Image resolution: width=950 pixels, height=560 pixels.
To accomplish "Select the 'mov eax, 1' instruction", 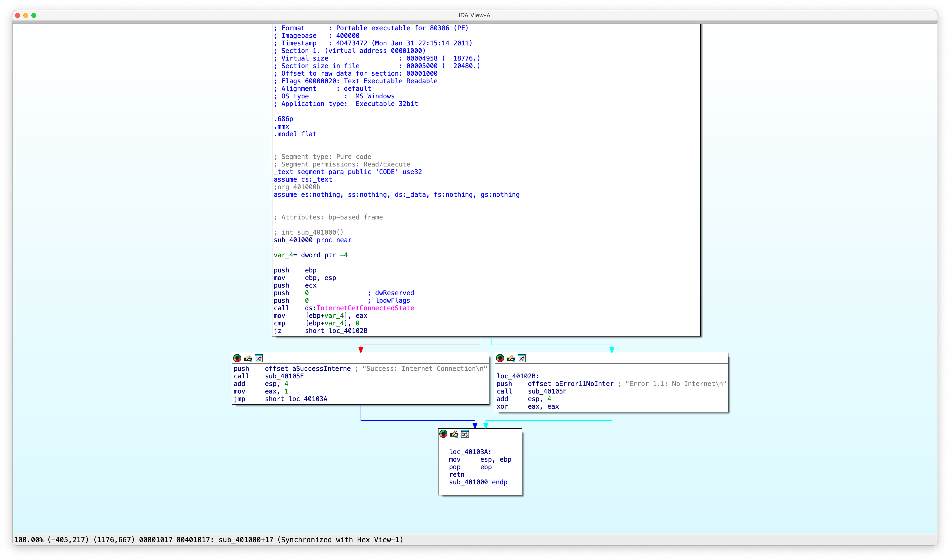I will (261, 391).
